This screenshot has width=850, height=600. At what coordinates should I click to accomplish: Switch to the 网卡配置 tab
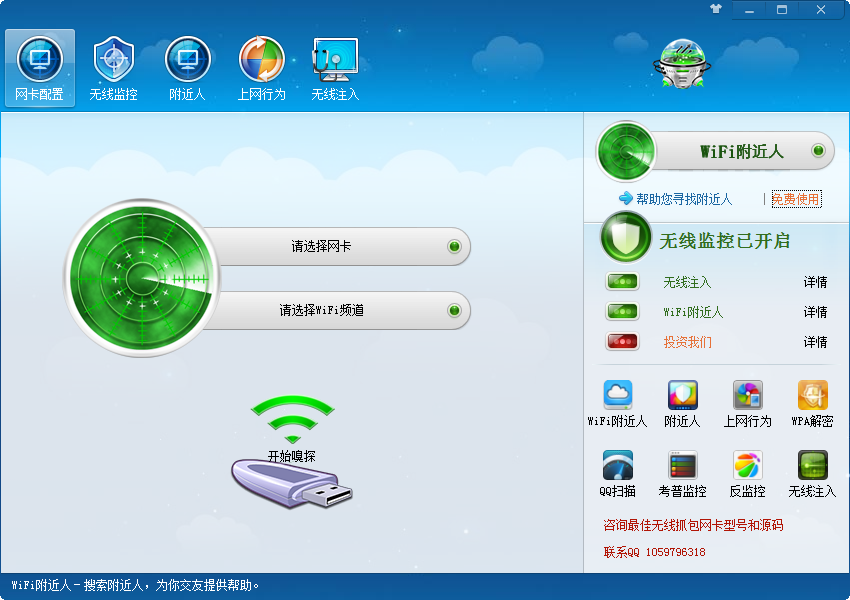click(x=40, y=69)
